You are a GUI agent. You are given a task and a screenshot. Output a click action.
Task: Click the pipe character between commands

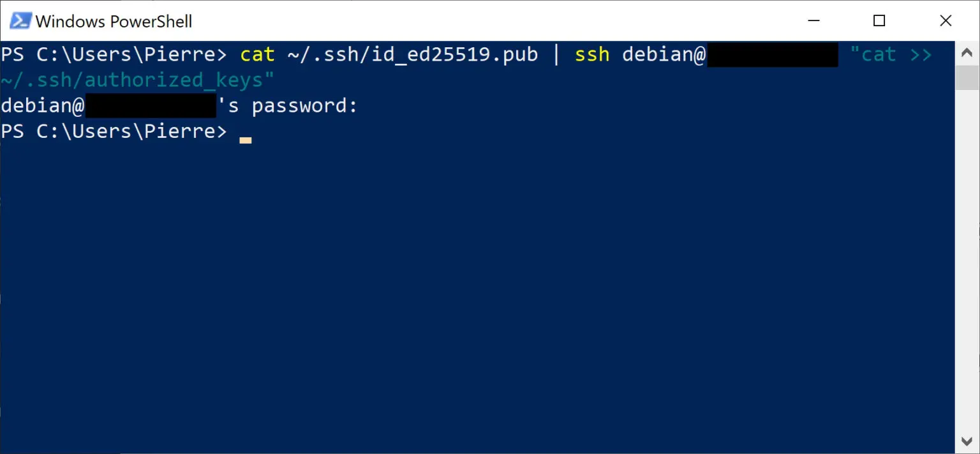556,54
